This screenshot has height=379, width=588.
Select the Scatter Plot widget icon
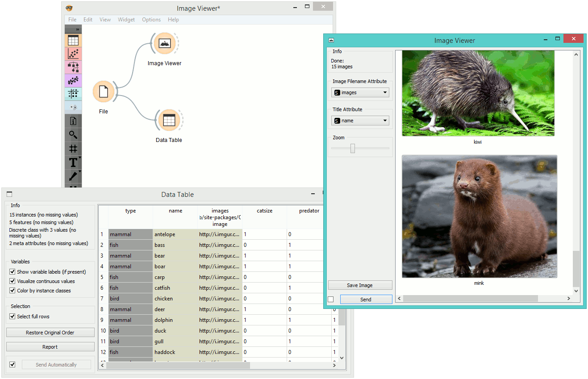coord(73,53)
